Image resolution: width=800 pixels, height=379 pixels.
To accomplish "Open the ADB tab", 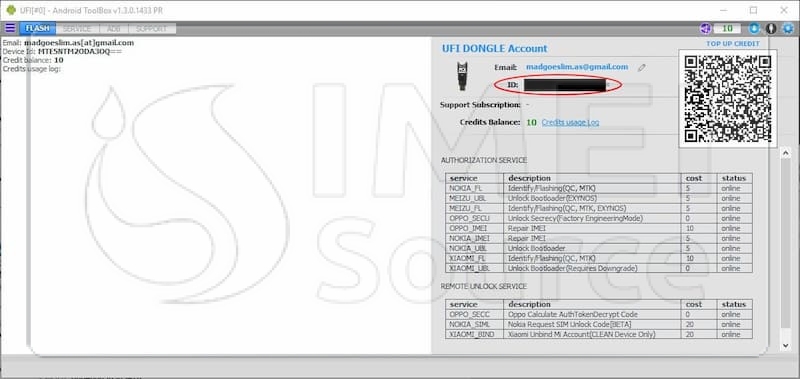I will tap(114, 29).
